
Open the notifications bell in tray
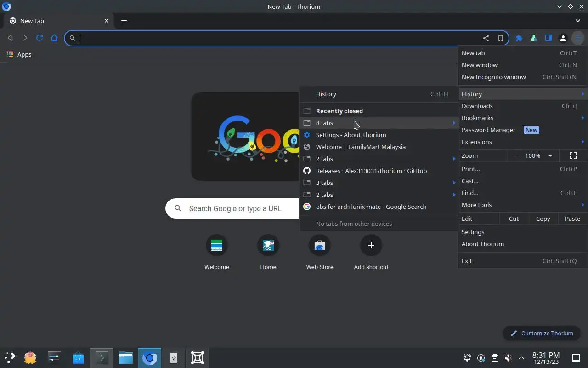(x=467, y=358)
